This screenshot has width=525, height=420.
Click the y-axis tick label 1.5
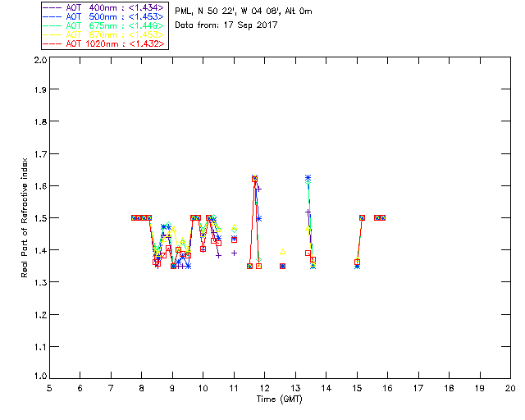(40, 218)
